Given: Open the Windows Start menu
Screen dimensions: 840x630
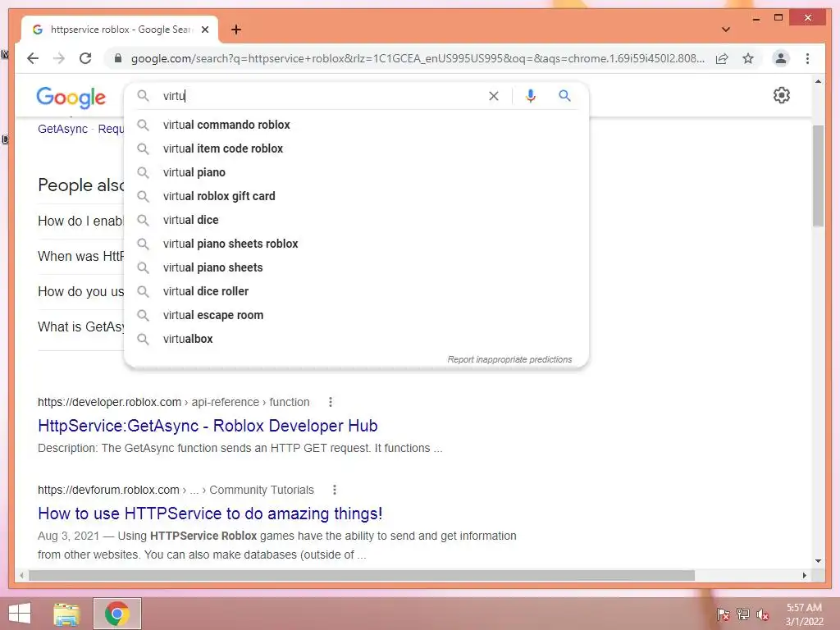Looking at the screenshot, I should (20, 614).
